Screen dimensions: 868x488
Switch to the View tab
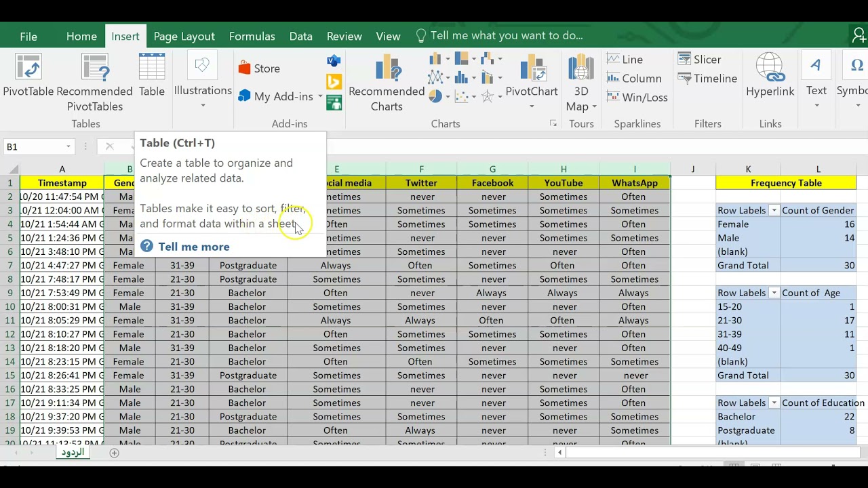388,36
